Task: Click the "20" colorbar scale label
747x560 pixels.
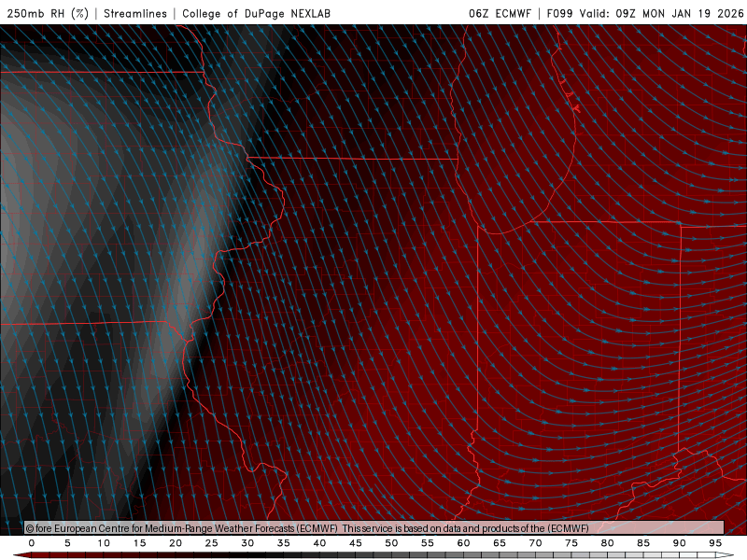Action: point(176,543)
